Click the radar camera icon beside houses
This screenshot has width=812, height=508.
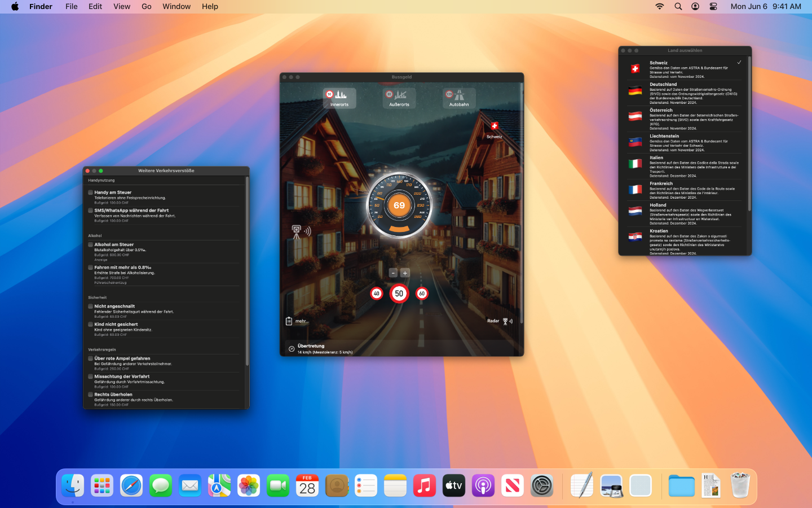(301, 231)
